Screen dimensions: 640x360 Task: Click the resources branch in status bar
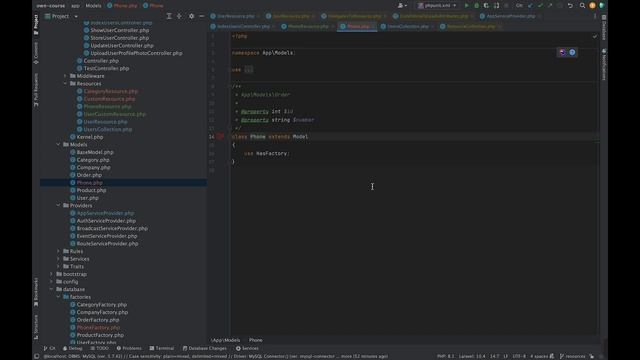[x=572, y=356]
